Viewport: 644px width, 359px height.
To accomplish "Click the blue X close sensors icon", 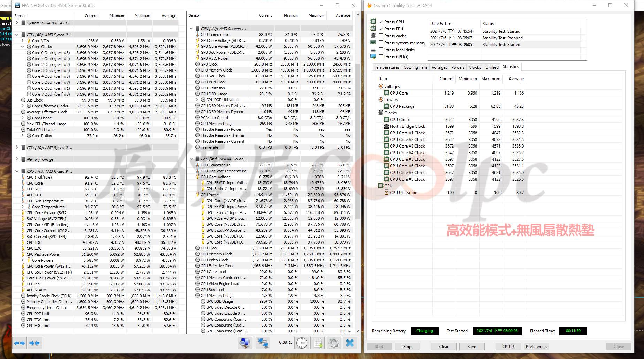I will [x=350, y=343].
